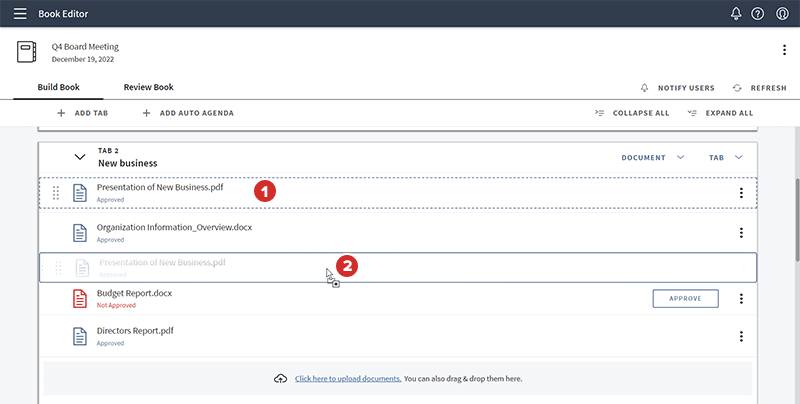
Task: Open book options kebab menu for Q4 Board Meeting
Action: (x=783, y=51)
